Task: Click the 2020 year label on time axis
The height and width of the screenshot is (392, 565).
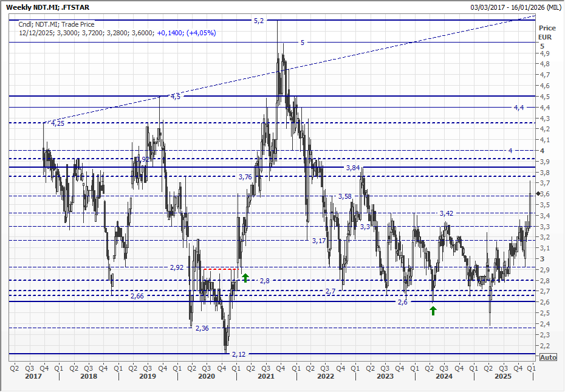Action: pos(206,377)
